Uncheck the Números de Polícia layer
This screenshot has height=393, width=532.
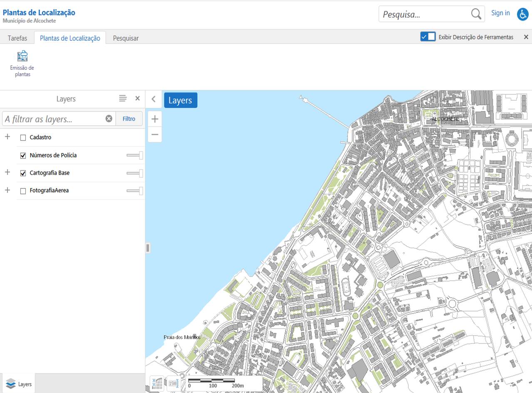click(x=23, y=156)
